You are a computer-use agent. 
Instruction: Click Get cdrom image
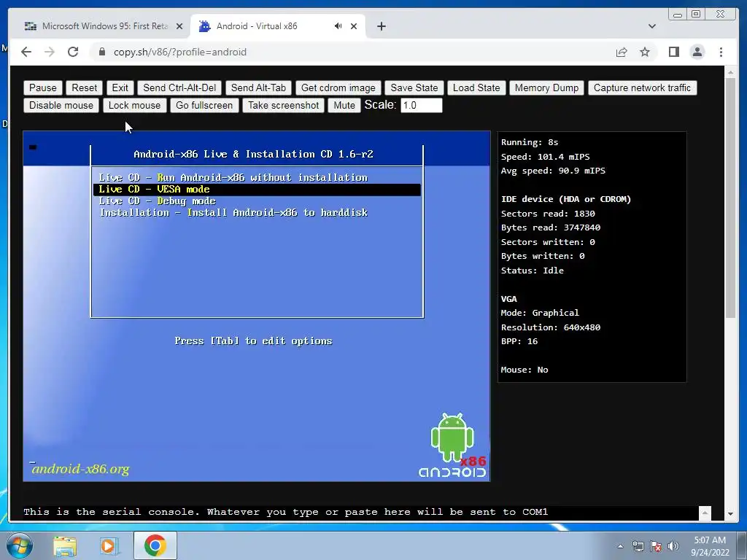click(x=338, y=87)
